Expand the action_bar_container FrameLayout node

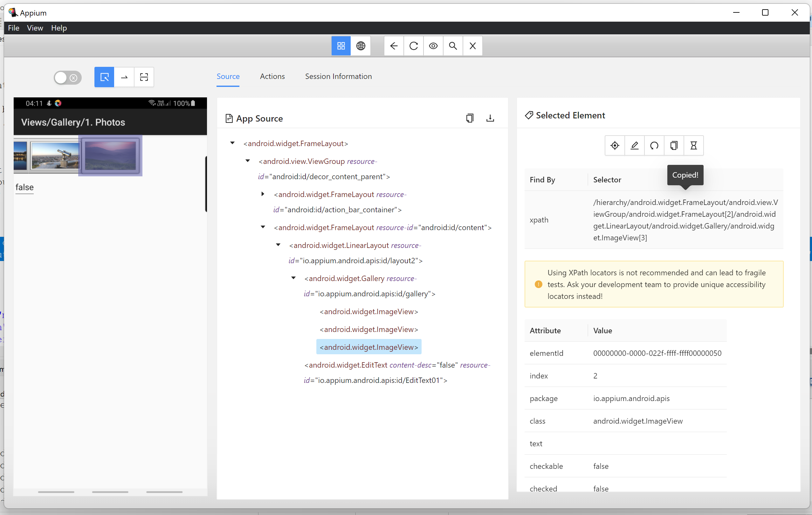point(263,194)
